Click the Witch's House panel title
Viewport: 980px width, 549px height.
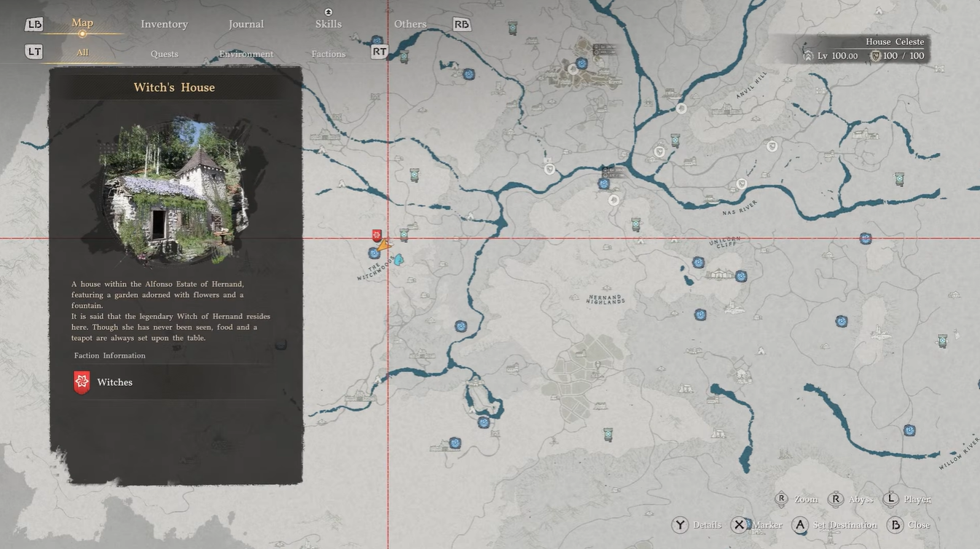coord(174,87)
